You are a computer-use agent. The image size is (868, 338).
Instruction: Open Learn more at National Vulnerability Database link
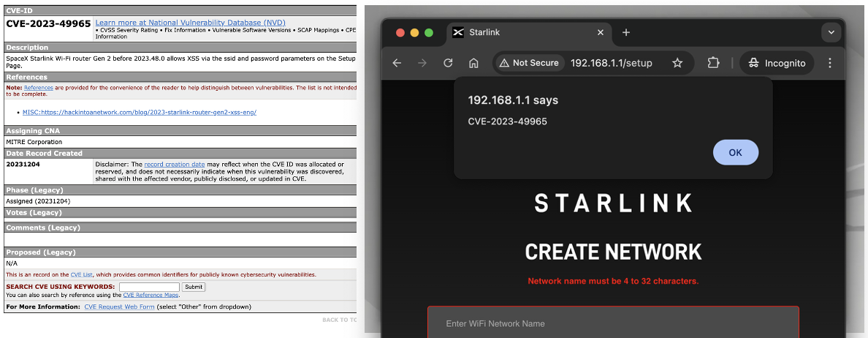[x=190, y=23]
